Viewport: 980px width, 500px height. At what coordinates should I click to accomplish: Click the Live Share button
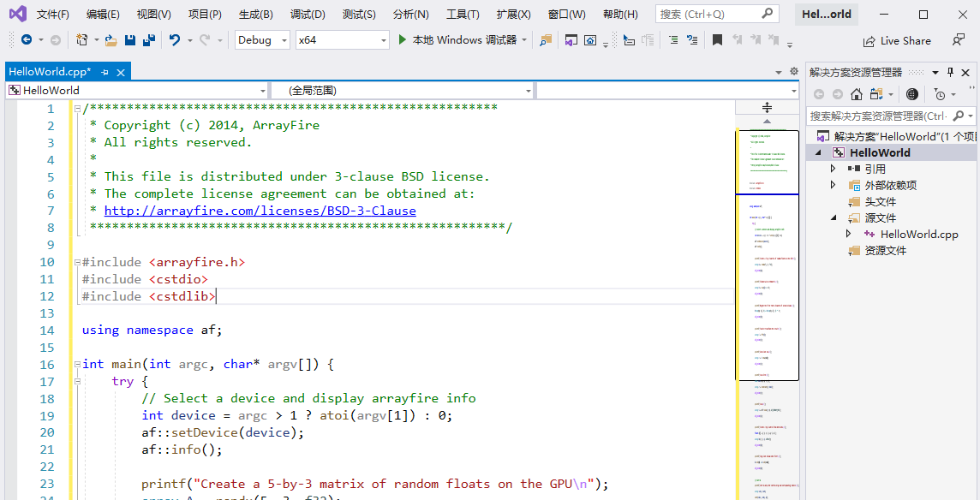click(897, 41)
